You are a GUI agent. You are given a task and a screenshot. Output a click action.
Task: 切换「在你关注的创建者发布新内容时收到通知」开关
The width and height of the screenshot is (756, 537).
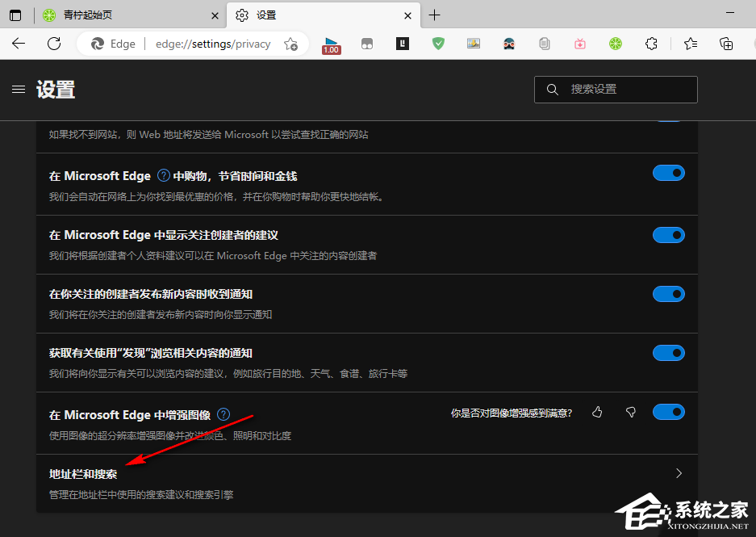(x=668, y=293)
